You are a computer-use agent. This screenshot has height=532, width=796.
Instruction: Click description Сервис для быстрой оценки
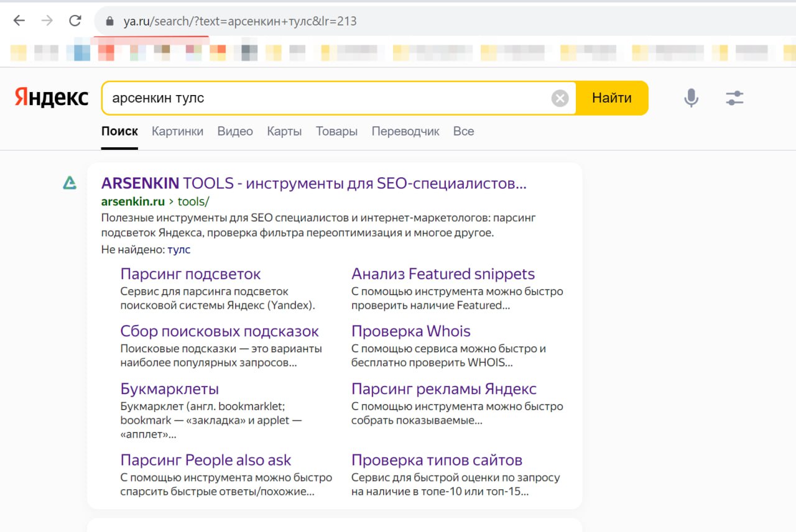click(456, 485)
